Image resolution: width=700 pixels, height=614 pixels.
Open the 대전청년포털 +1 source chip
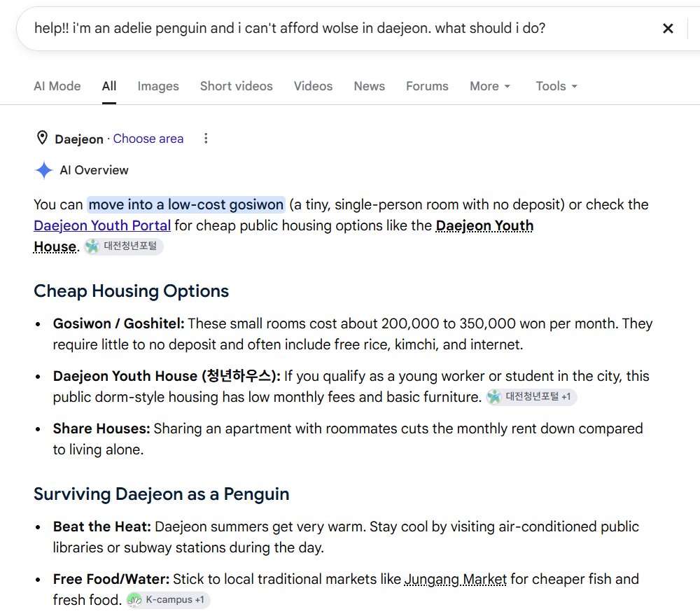[x=531, y=396]
